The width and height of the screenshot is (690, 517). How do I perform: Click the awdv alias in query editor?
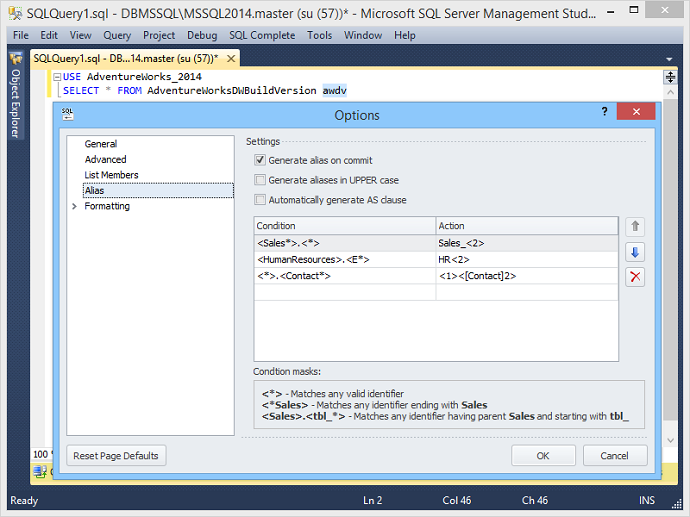[x=334, y=91]
